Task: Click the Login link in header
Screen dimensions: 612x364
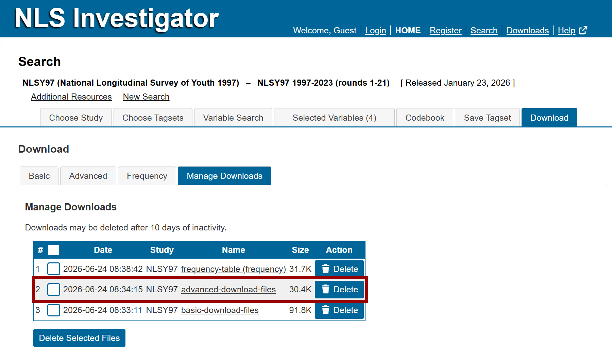Action: [376, 30]
